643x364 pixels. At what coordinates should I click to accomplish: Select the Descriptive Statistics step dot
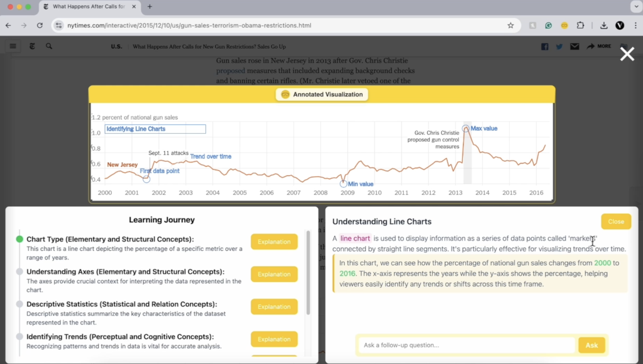coord(19,304)
